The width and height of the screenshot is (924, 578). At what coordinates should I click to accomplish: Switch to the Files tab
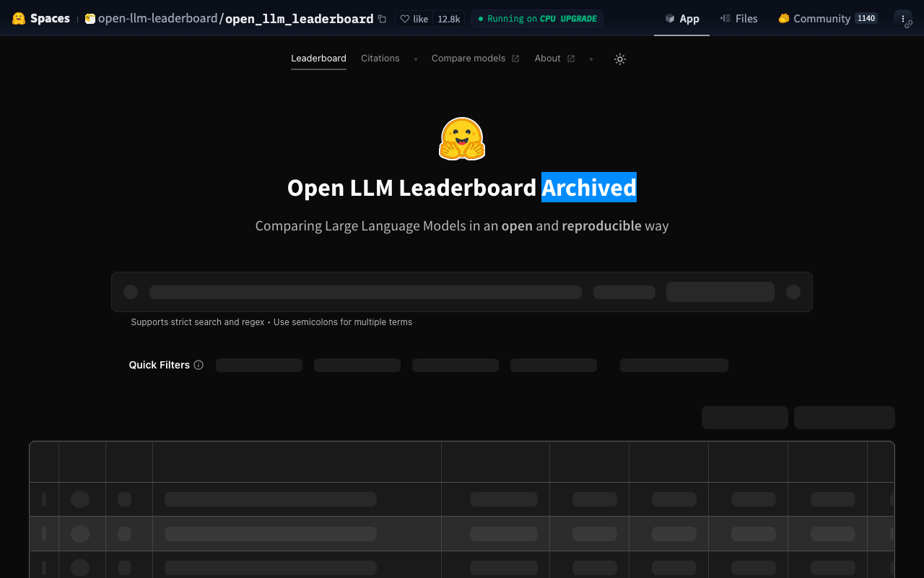click(x=738, y=19)
